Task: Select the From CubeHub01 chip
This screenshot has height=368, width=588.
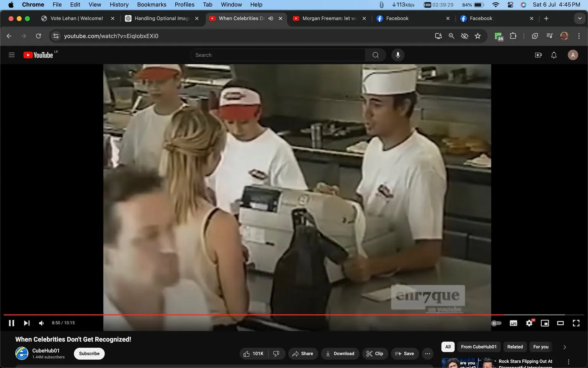Action: pos(479,347)
